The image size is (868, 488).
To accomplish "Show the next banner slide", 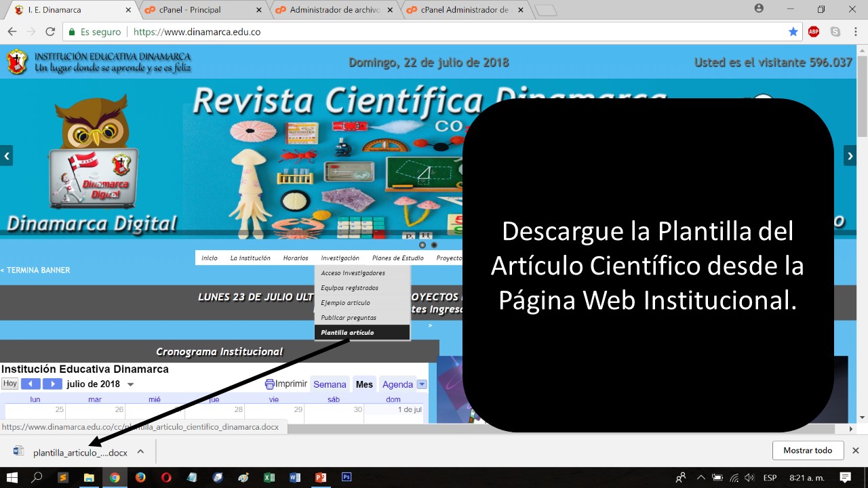I will tap(850, 155).
